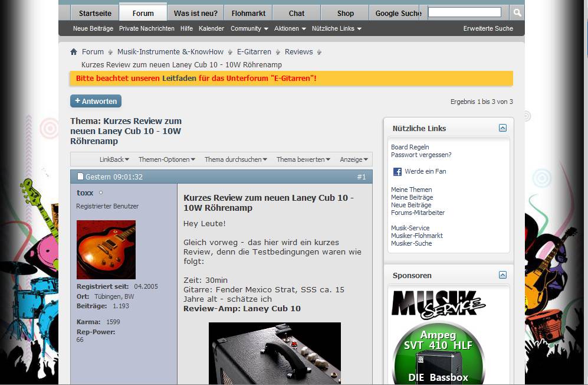
Task: Click the Registrierter Benutzer user title
Action: tap(107, 206)
